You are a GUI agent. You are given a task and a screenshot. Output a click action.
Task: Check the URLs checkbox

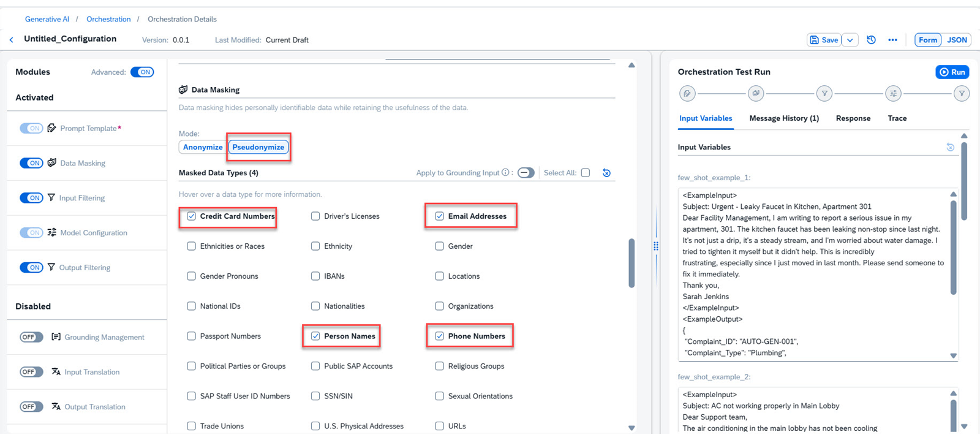click(x=439, y=427)
